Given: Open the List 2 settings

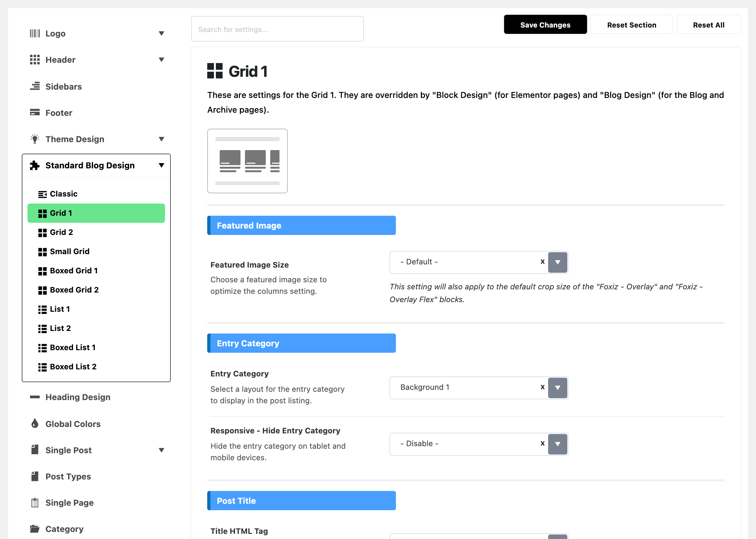Looking at the screenshot, I should pyautogui.click(x=96, y=328).
